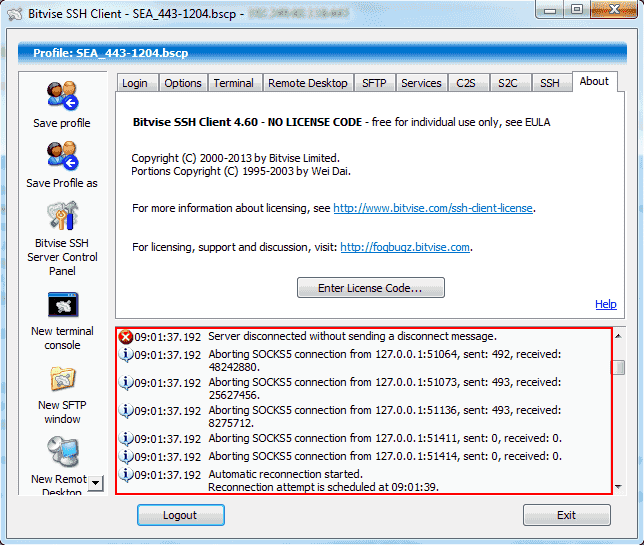Click info icon beside port 51136 entry
This screenshot has height=545, width=644.
[126, 410]
